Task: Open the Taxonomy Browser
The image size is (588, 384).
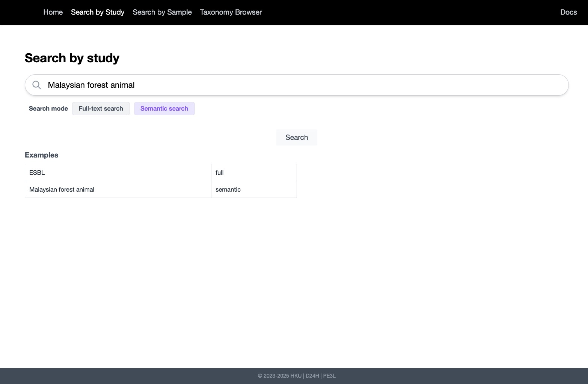Action: click(231, 12)
